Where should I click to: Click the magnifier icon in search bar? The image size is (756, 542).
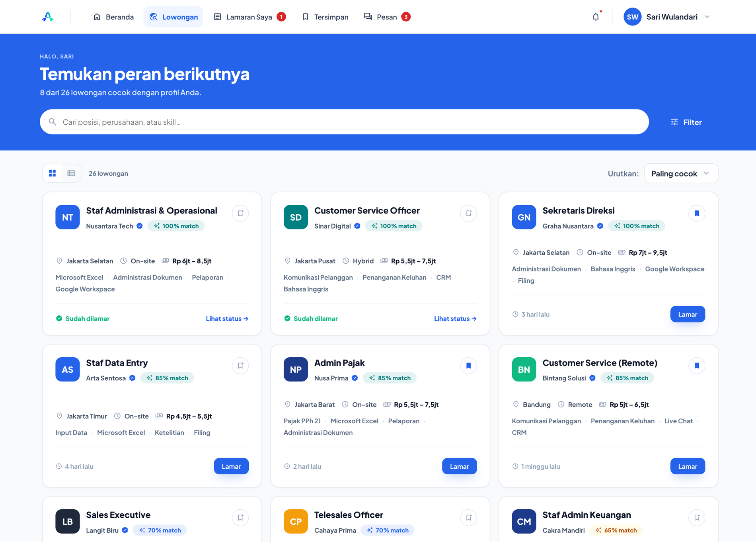coord(52,122)
